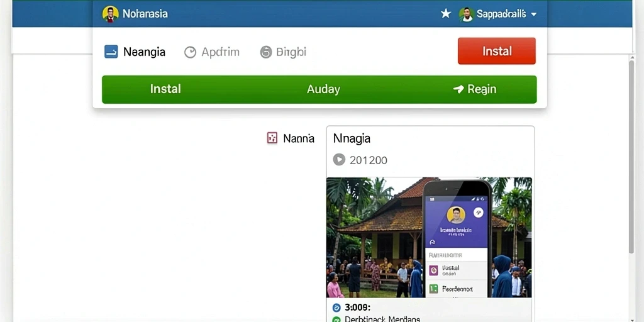The image size is (644, 322).
Task: Open the Sappadralls account name
Action: pos(501,14)
